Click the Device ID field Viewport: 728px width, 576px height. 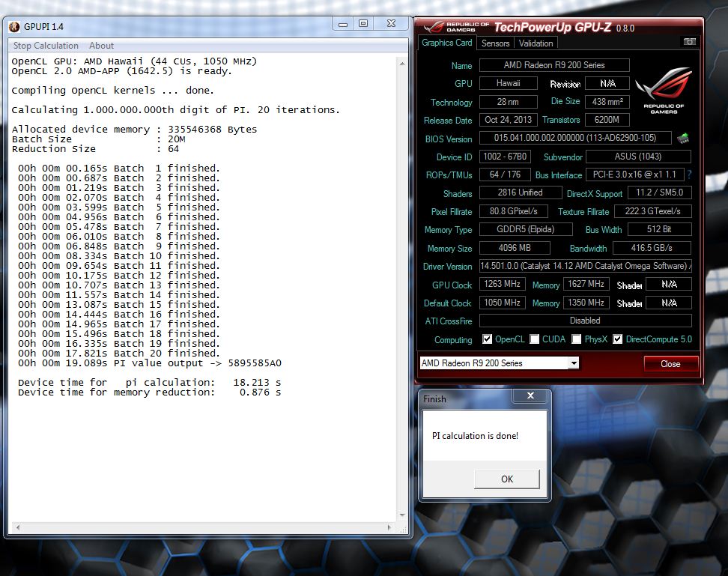coord(505,157)
